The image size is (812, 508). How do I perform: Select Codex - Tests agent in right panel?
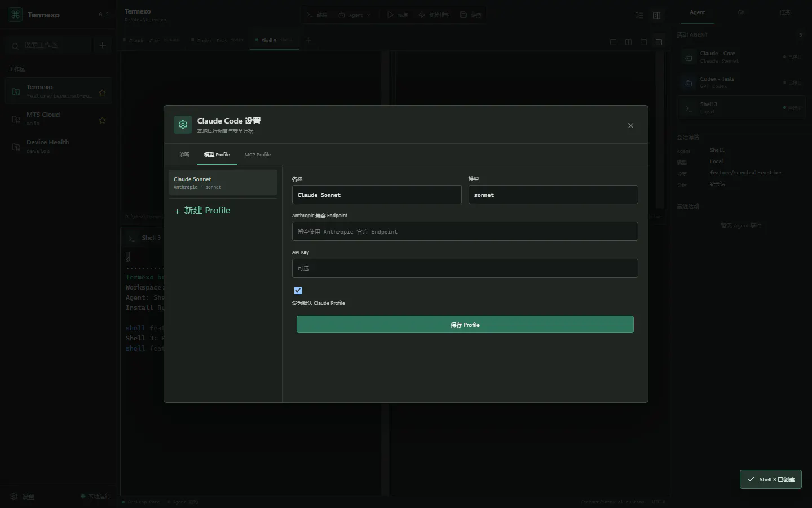point(742,82)
